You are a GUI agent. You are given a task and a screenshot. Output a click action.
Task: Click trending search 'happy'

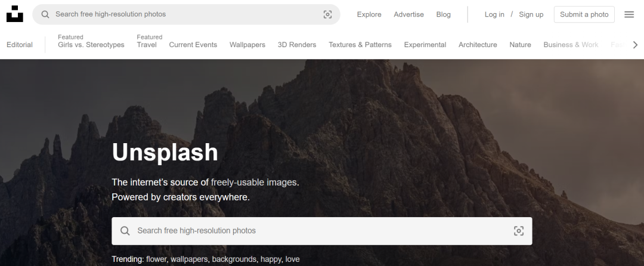click(x=271, y=259)
